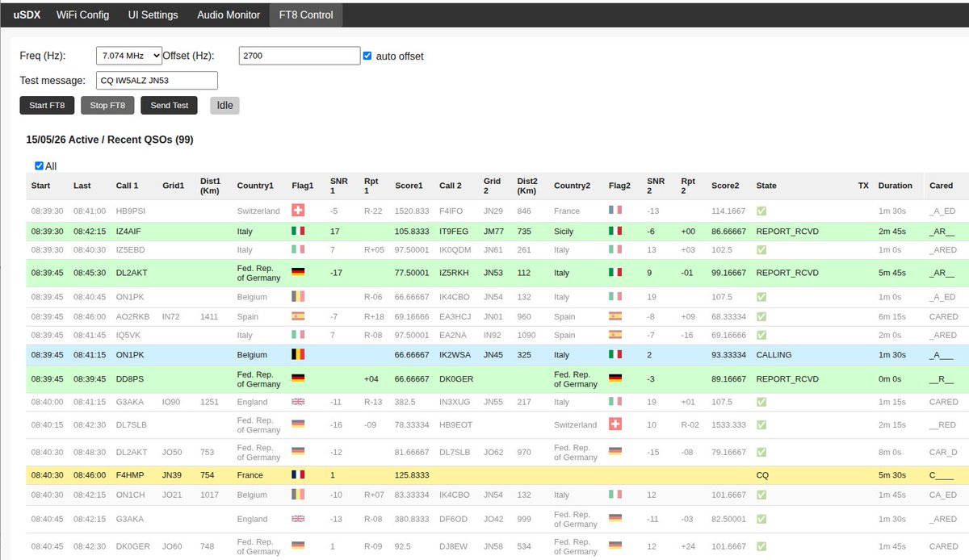Image resolution: width=969 pixels, height=560 pixels.
Task: Click the Start FT8 button
Action: point(48,106)
